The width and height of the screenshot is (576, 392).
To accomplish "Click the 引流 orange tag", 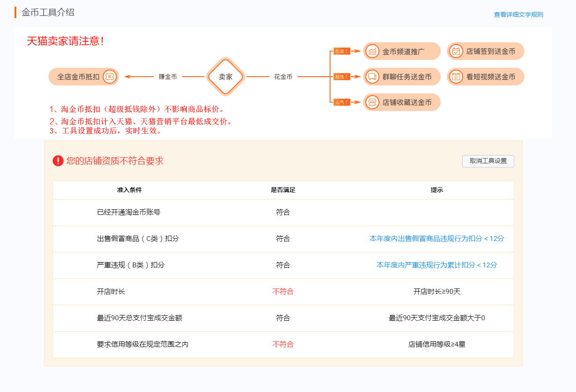I will coord(342,51).
